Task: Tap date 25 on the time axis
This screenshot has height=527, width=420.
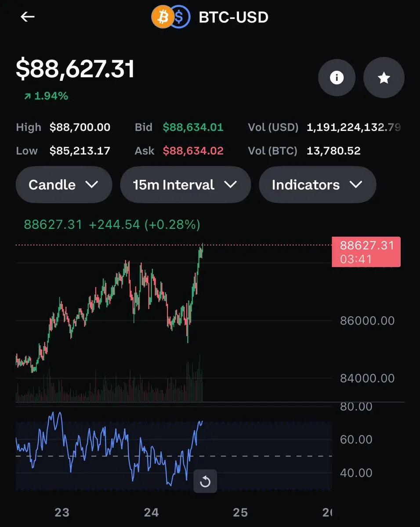Action: (240, 512)
